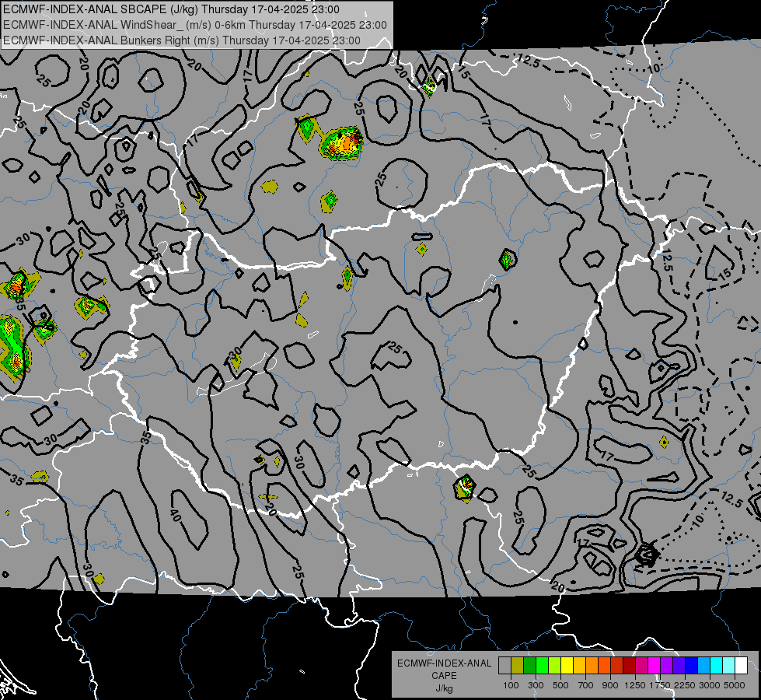Pick the sky blue swatch before 3000

pyautogui.click(x=703, y=666)
